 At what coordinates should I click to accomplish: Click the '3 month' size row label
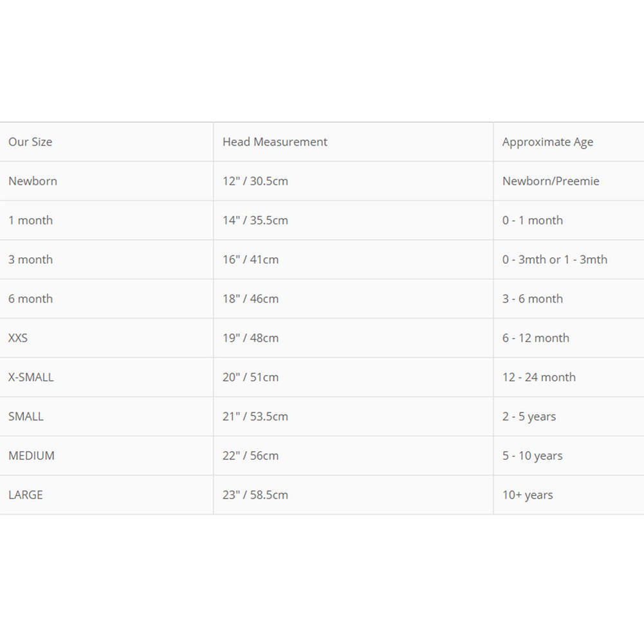30,260
